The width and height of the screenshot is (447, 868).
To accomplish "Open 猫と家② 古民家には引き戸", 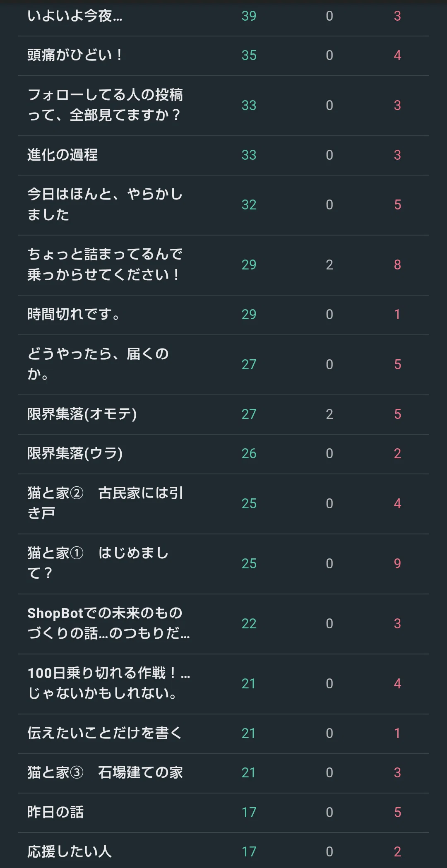I will (x=223, y=504).
